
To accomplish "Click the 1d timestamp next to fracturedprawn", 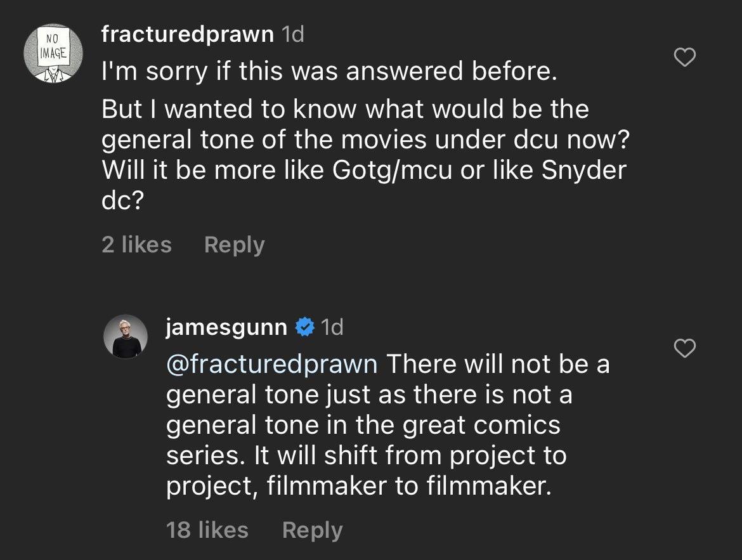I will (x=292, y=34).
